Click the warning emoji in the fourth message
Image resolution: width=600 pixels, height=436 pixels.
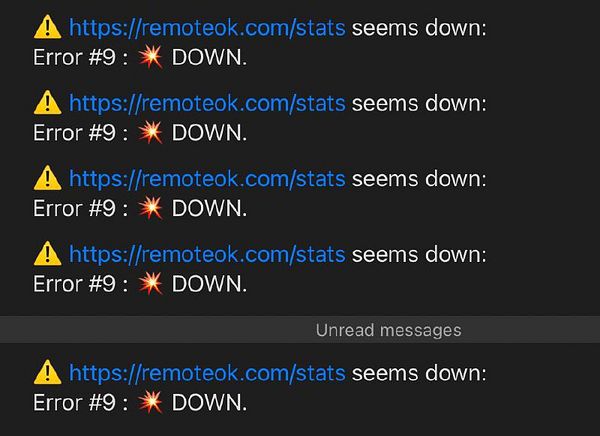pos(47,253)
